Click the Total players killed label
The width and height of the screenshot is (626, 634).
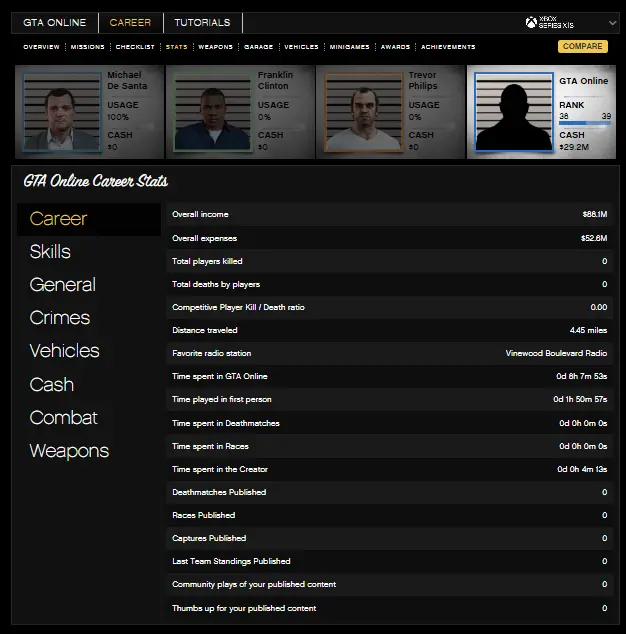click(x=207, y=261)
